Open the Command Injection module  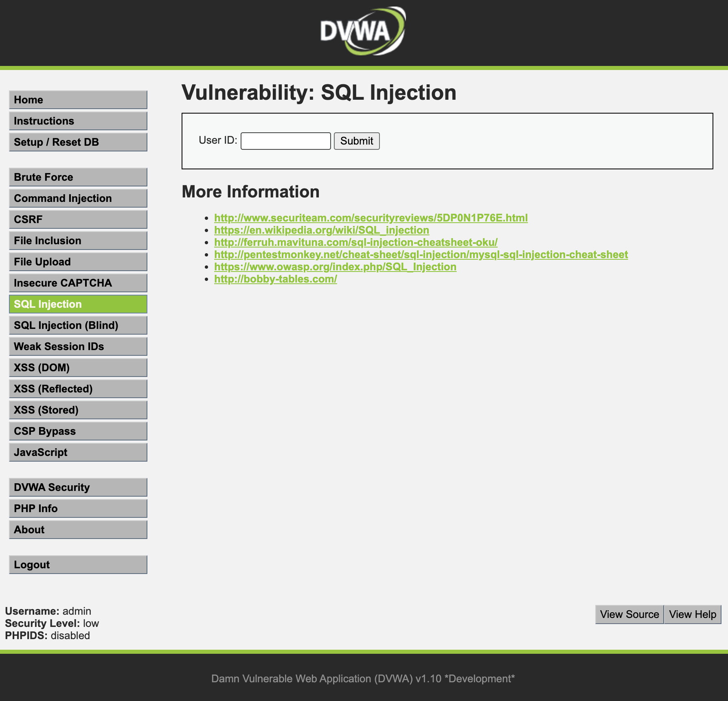[78, 198]
